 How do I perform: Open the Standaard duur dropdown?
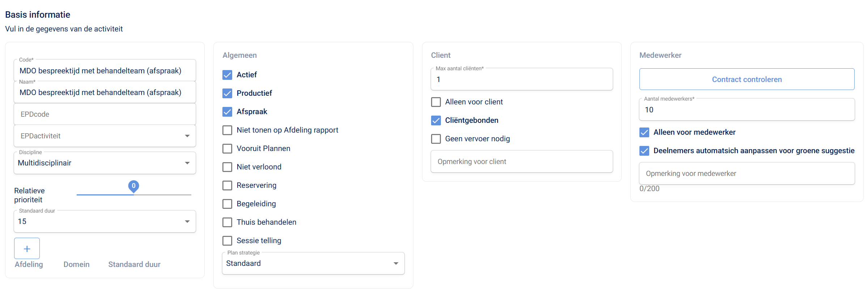105,221
